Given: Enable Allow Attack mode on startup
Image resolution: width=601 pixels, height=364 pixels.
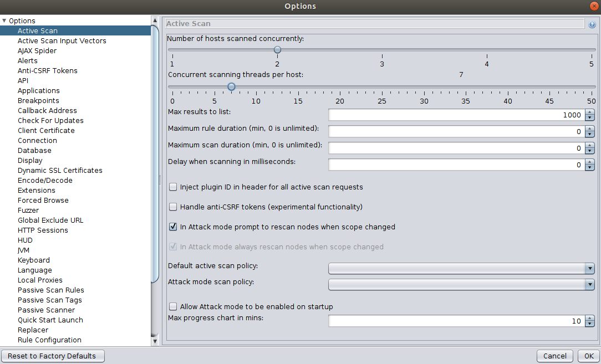Looking at the screenshot, I should [x=173, y=307].
